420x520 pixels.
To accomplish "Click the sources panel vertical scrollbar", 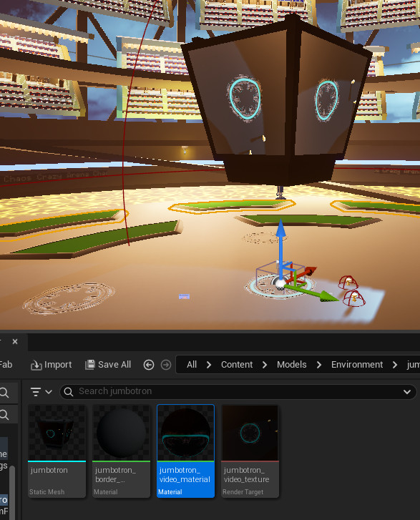I will pyautogui.click(x=12, y=493).
